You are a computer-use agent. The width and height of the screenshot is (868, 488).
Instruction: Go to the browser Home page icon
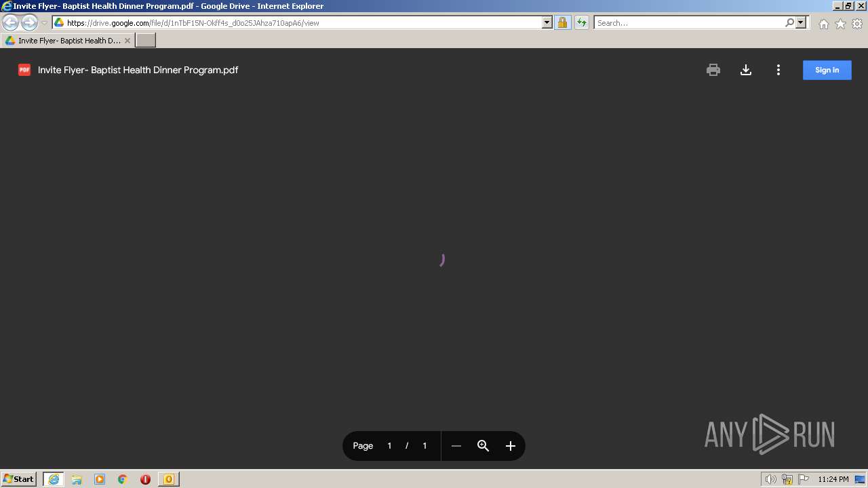pos(823,24)
